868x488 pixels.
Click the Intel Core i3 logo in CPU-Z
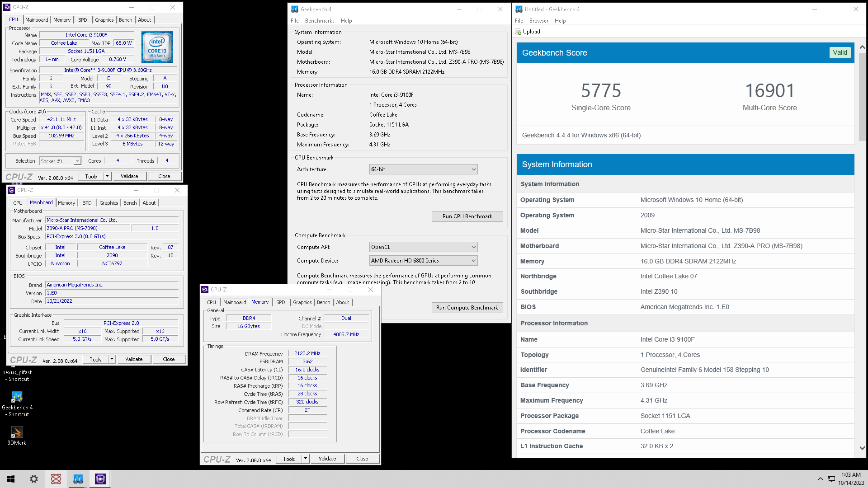tap(157, 47)
